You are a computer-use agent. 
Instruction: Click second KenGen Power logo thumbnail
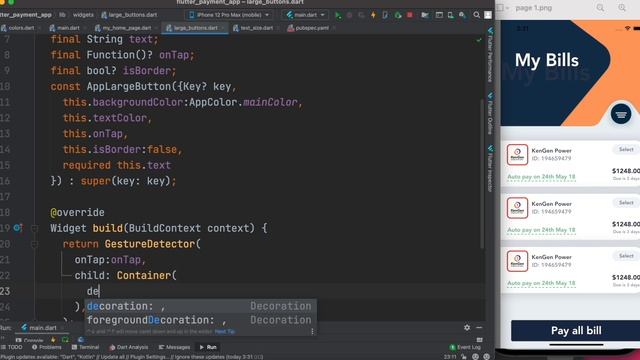tap(517, 208)
